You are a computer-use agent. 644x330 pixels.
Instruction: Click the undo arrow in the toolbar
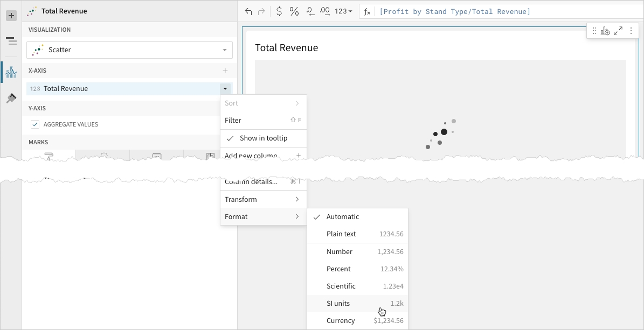(x=248, y=11)
